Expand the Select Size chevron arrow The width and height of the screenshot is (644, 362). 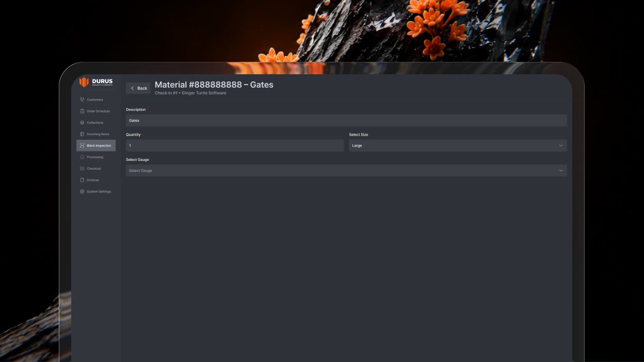561,145
